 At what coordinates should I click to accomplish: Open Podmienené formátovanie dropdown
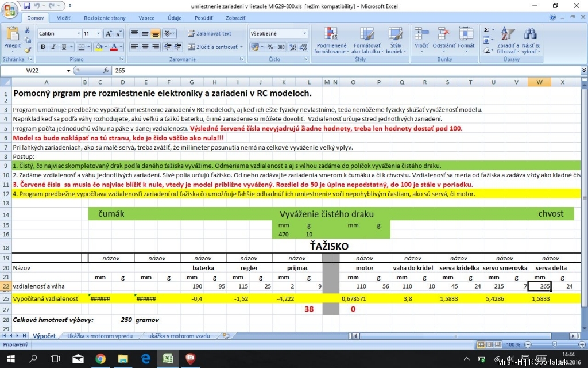coord(331,41)
